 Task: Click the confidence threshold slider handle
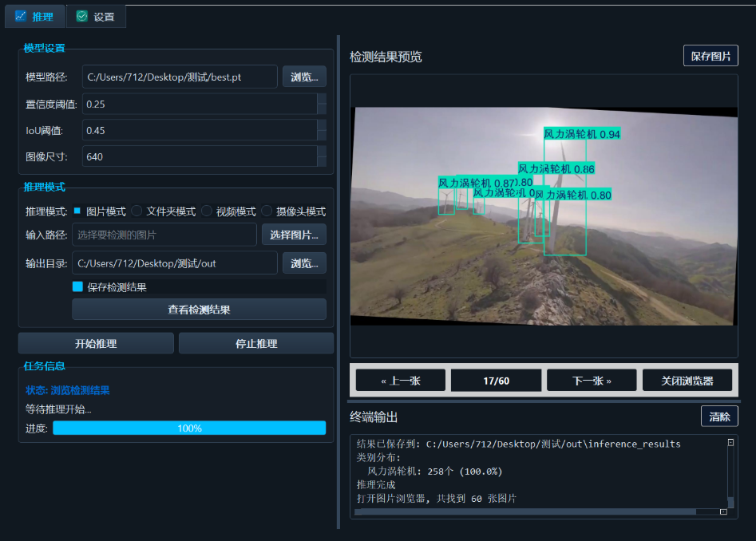pyautogui.click(x=321, y=104)
